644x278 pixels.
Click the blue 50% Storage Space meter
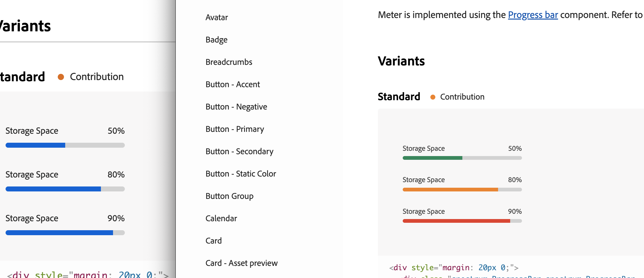(65, 145)
